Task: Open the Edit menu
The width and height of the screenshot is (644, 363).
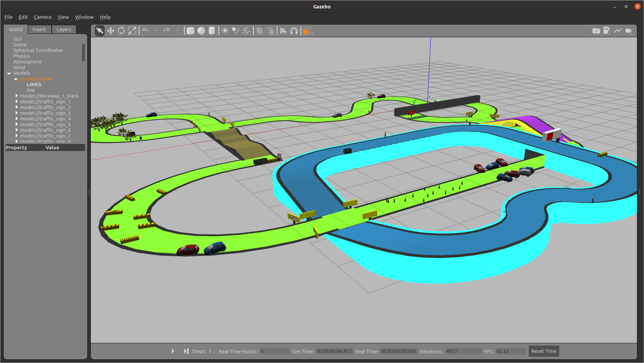Action: click(x=23, y=17)
